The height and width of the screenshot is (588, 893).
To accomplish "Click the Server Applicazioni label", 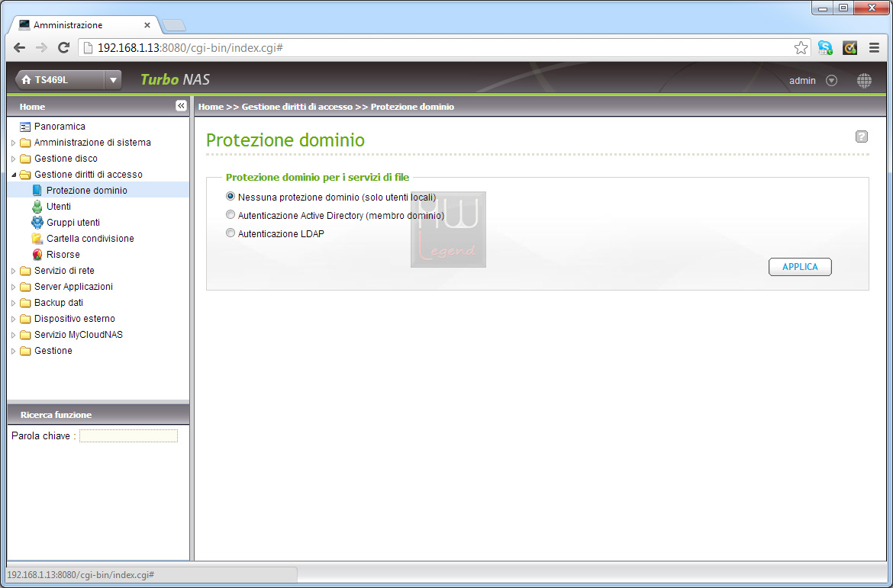I will tap(73, 287).
